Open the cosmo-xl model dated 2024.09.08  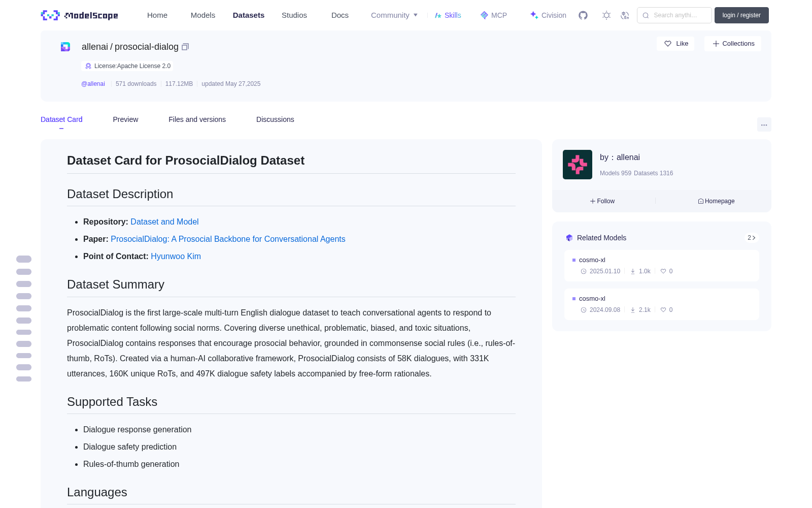[x=662, y=304]
